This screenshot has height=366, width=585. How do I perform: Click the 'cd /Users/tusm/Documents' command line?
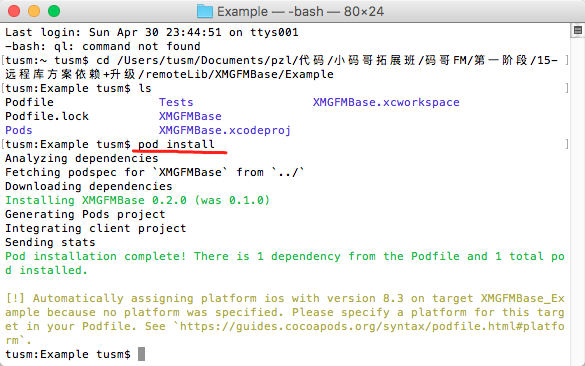(x=281, y=60)
